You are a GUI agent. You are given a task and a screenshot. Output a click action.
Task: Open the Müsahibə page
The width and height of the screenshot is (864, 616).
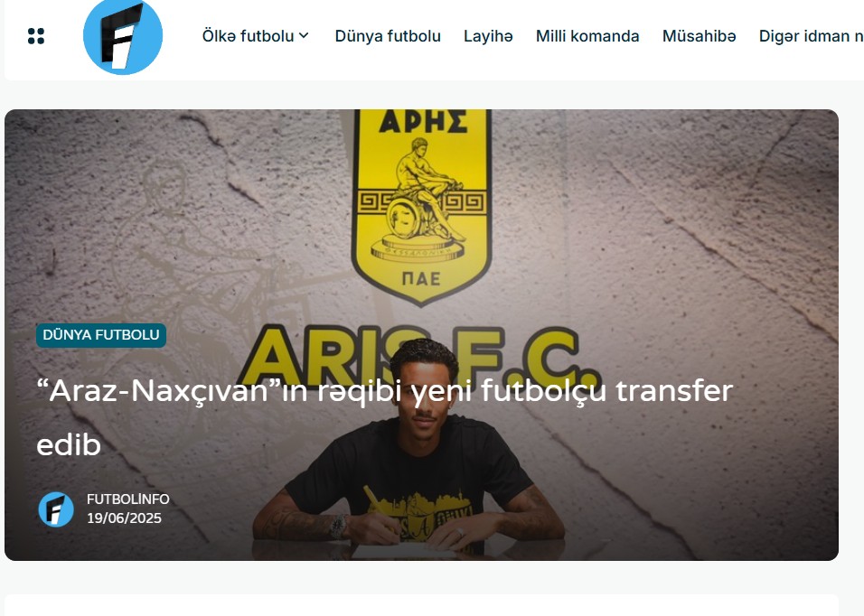pyautogui.click(x=699, y=36)
